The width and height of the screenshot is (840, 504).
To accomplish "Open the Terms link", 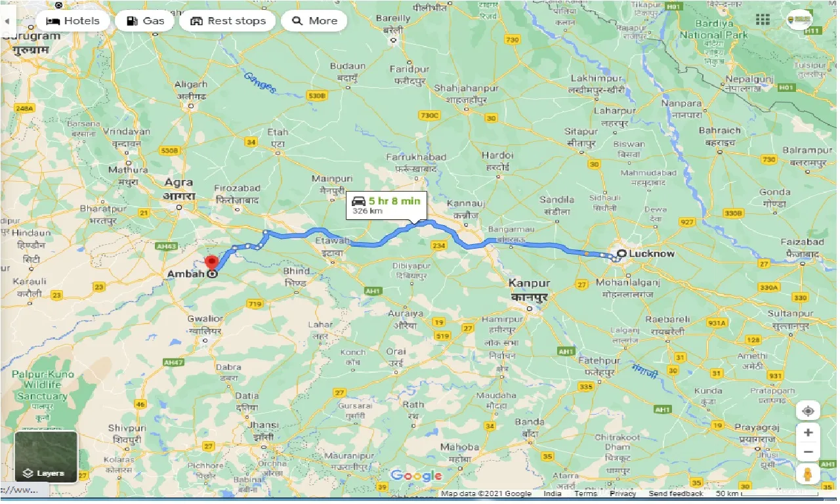I will [585, 493].
